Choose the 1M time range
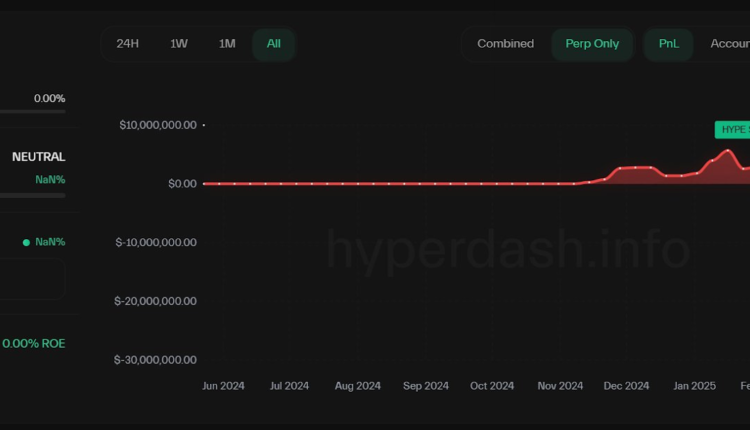 pos(227,44)
